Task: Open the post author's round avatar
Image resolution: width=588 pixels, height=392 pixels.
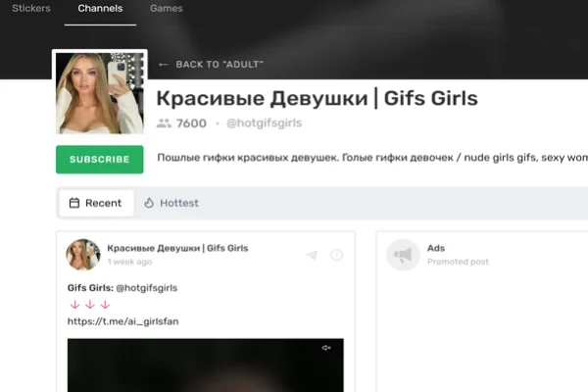Action: click(x=83, y=255)
